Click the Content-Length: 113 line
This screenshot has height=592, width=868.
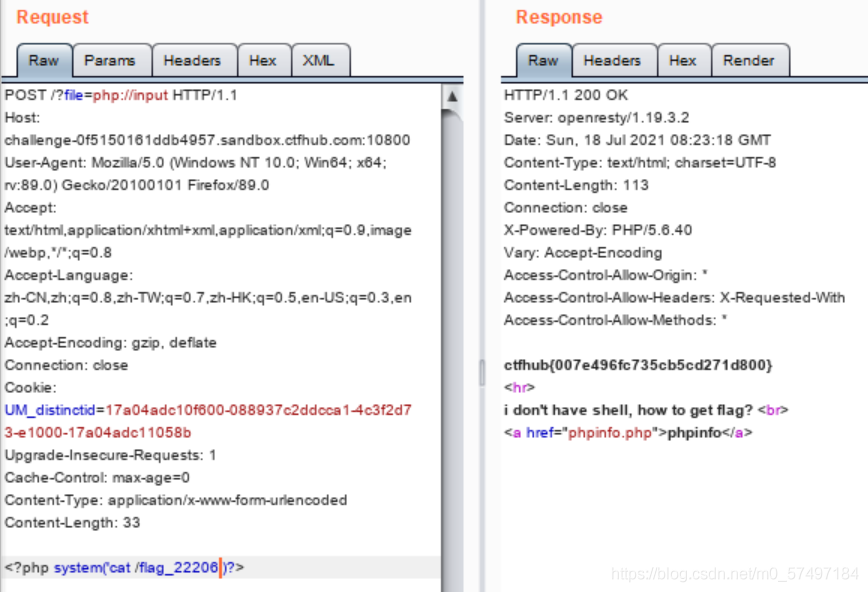coord(576,185)
